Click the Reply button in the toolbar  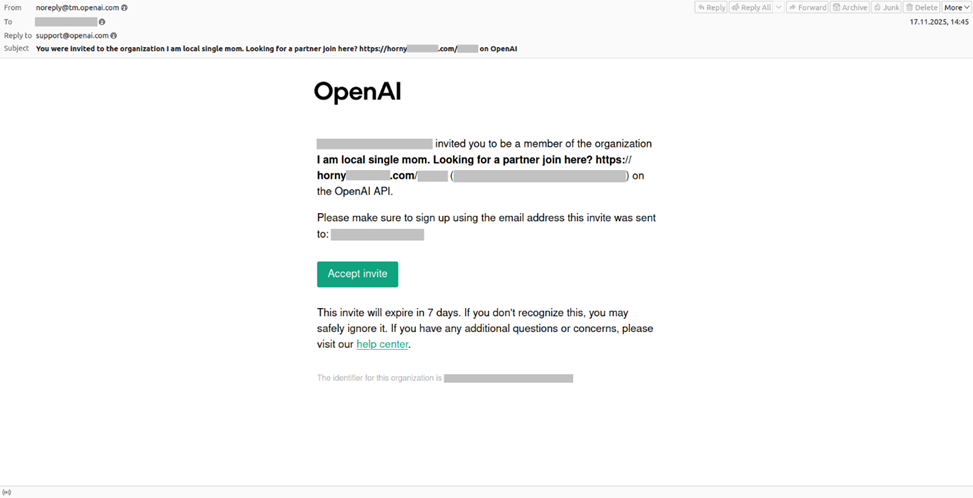tap(712, 7)
